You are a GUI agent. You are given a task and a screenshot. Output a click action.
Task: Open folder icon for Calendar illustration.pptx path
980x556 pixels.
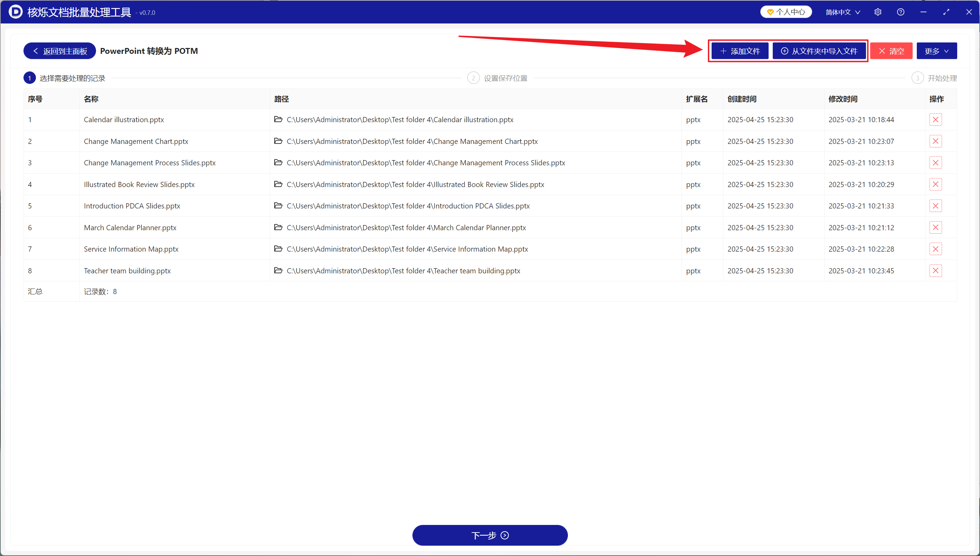[278, 119]
